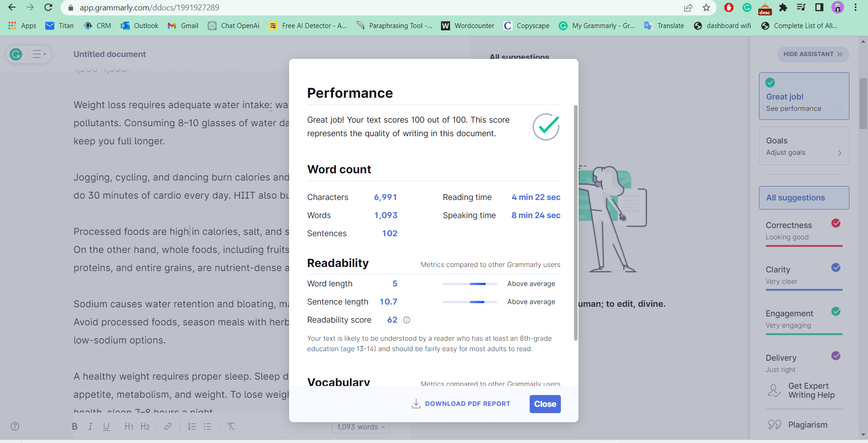The width and height of the screenshot is (868, 443).
Task: Open the Titan bookmark
Action: [x=59, y=26]
